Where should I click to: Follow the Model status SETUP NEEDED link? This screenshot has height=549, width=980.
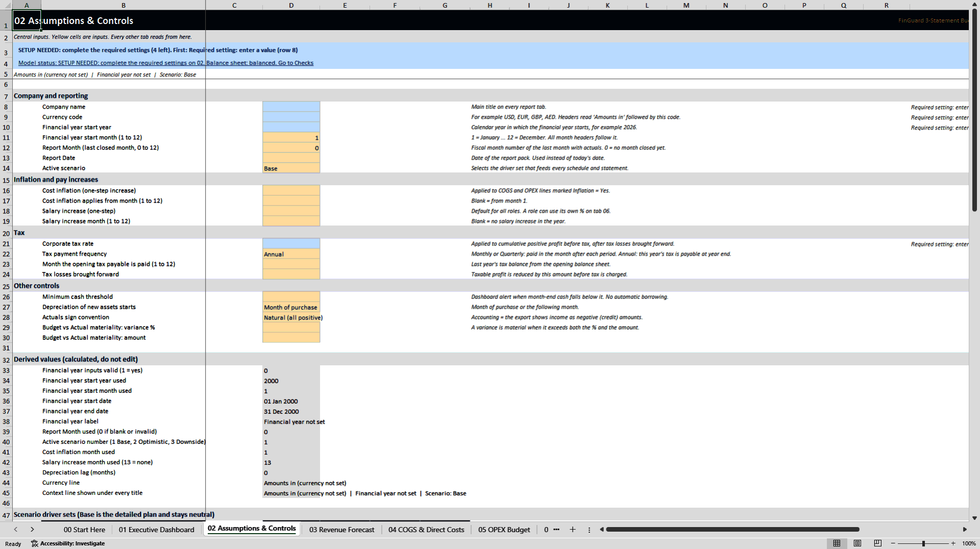(x=111, y=63)
